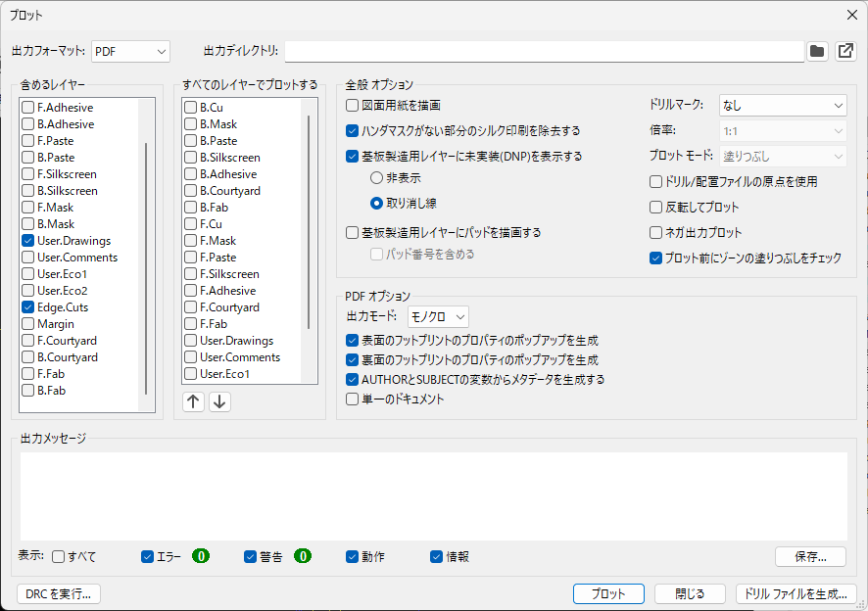Click the green warning count badge
This screenshot has height=611, width=868.
(x=303, y=556)
